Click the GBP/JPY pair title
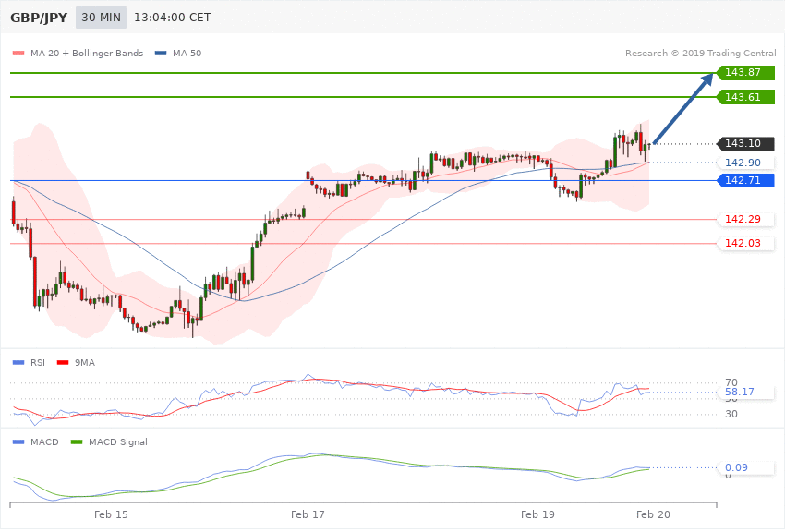Viewport: 785px width, 532px height. coord(39,18)
